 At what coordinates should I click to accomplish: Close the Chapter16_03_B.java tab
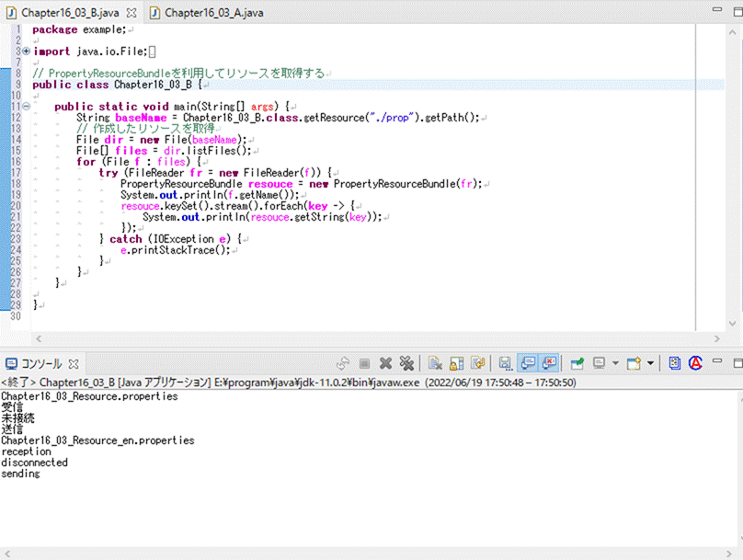pos(131,13)
